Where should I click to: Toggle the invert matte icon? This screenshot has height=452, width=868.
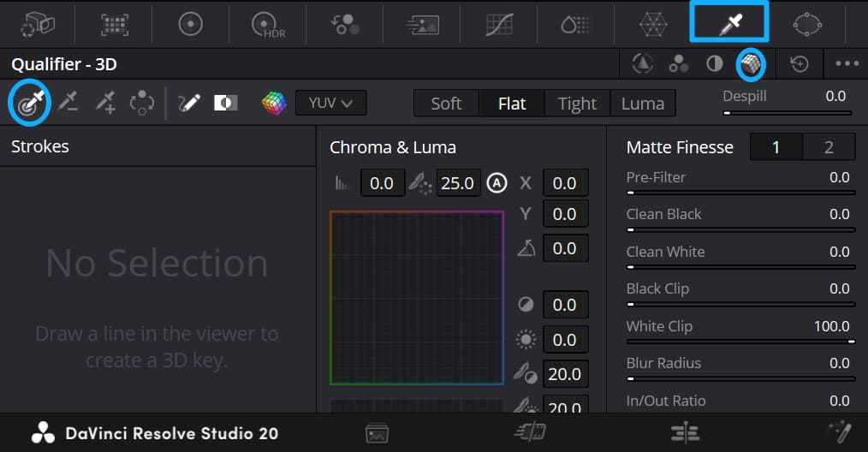tap(226, 103)
